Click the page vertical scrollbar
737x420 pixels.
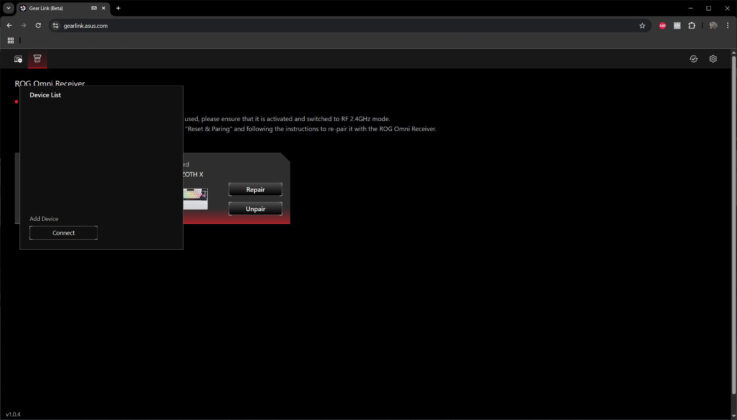(x=734, y=225)
